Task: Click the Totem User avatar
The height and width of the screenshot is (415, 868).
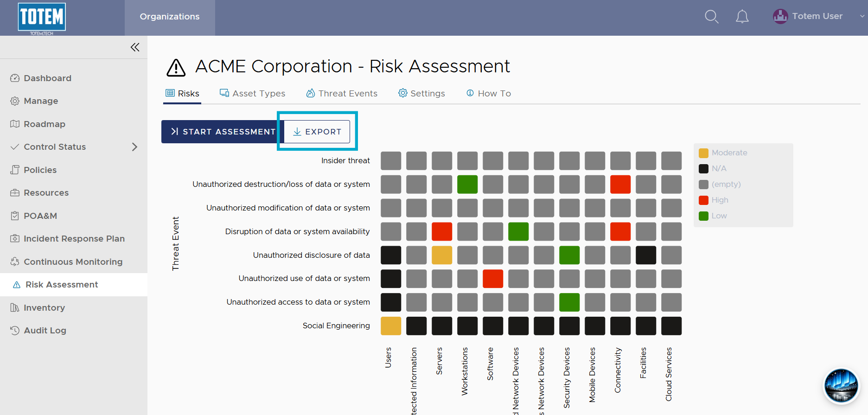Action: (x=780, y=17)
